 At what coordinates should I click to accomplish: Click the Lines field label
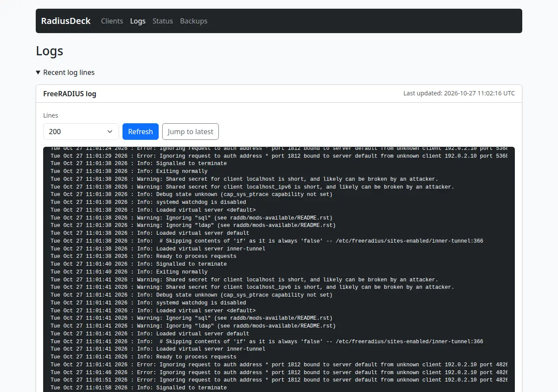coord(51,115)
